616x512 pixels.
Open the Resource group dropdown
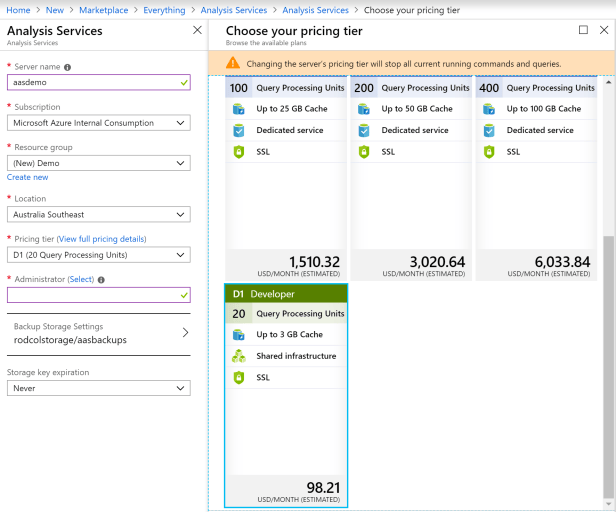[x=99, y=163]
